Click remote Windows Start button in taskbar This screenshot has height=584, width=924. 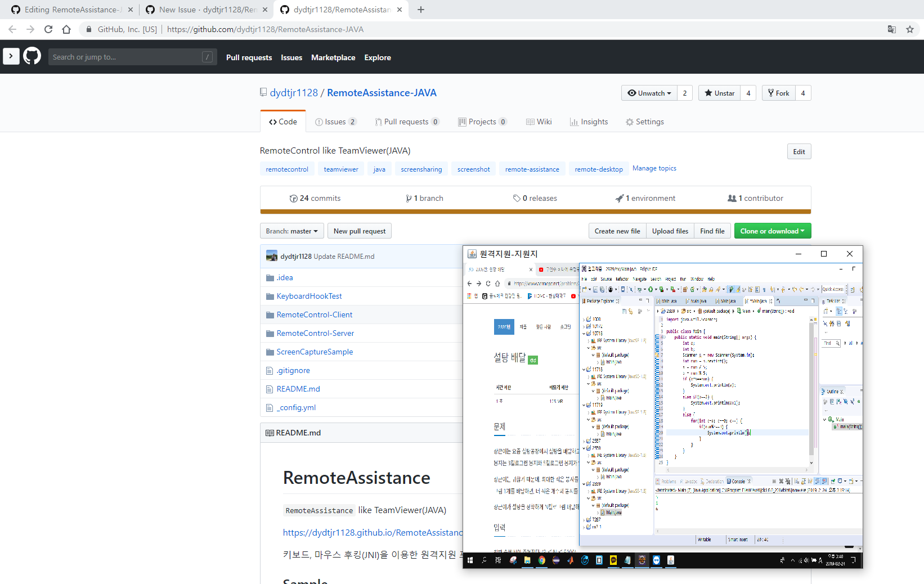click(x=470, y=560)
